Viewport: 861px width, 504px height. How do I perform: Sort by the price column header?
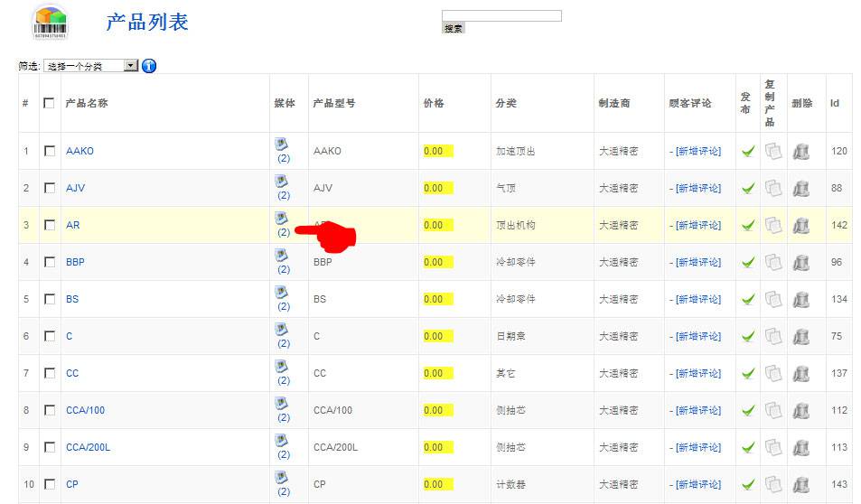pos(434,103)
